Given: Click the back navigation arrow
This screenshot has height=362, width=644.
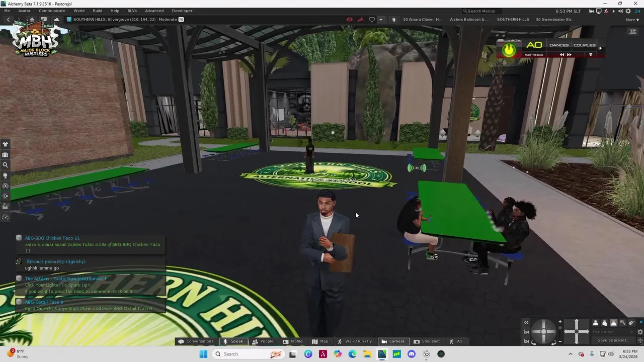Looking at the screenshot, I should point(8,20).
